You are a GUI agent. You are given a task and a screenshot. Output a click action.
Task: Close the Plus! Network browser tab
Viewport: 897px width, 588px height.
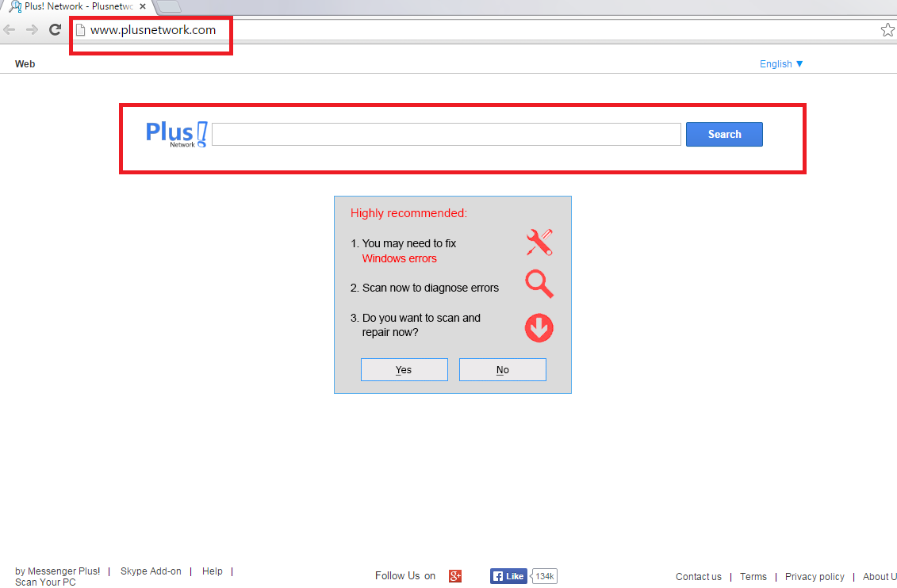click(143, 6)
